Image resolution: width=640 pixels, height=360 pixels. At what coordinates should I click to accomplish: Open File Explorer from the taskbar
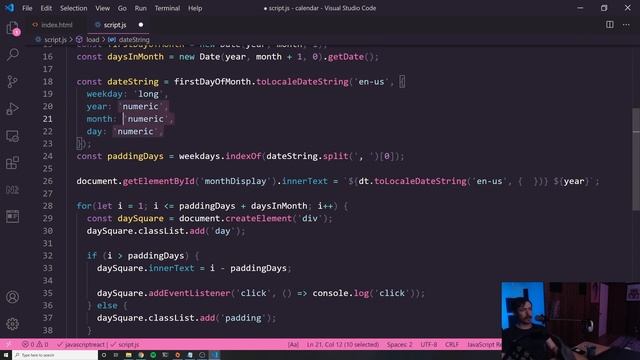129,355
